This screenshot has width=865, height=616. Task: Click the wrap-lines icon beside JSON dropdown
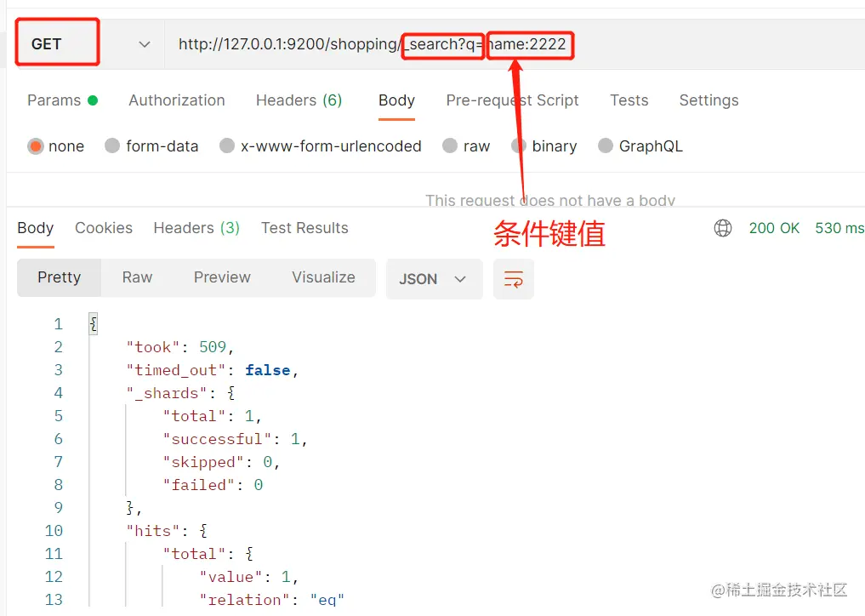pos(514,278)
